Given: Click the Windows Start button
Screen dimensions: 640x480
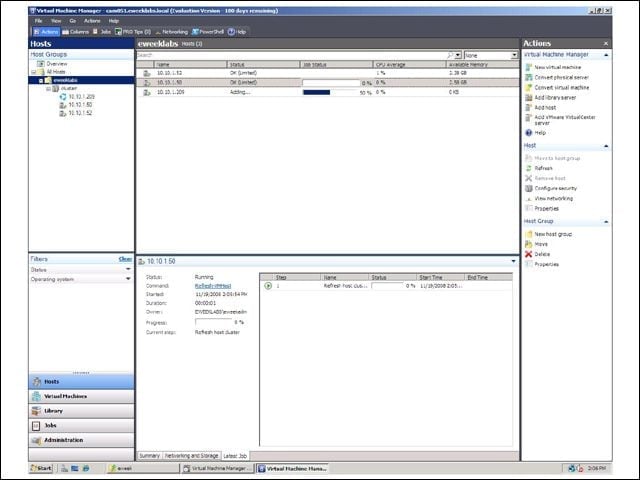Looking at the screenshot, I should pyautogui.click(x=41, y=468).
